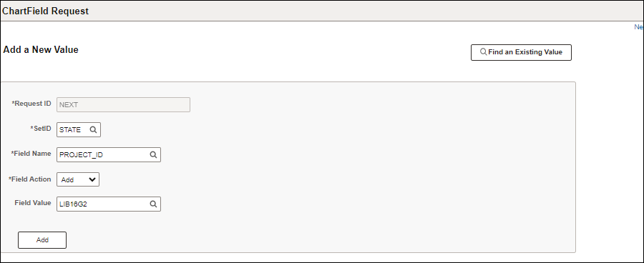Select the Field Value box with LIB16G2
Image resolution: width=644 pixels, height=263 pixels.
coord(109,204)
